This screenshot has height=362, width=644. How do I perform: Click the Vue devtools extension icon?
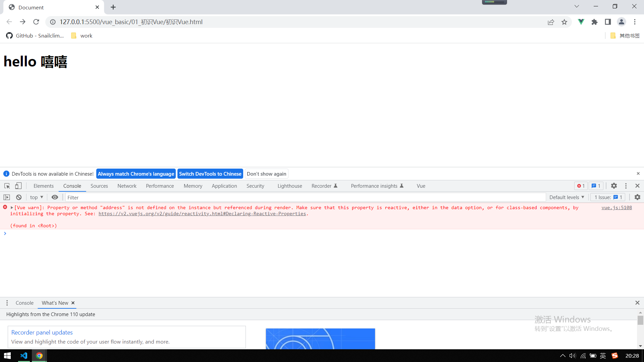pyautogui.click(x=581, y=22)
